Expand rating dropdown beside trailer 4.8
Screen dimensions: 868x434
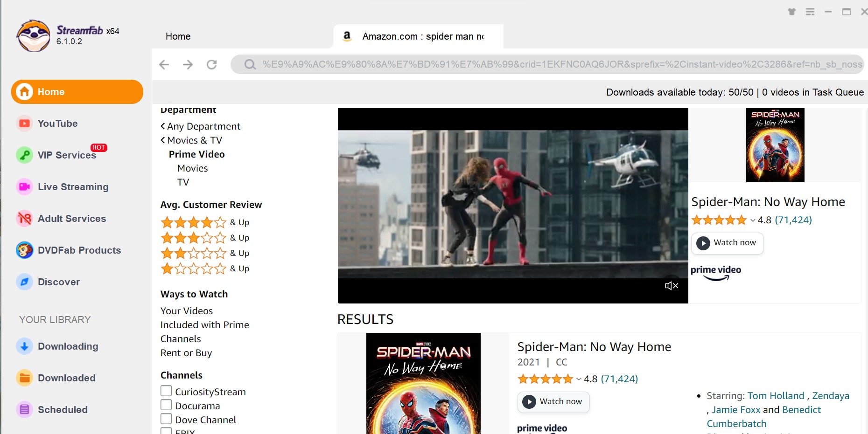(x=753, y=220)
